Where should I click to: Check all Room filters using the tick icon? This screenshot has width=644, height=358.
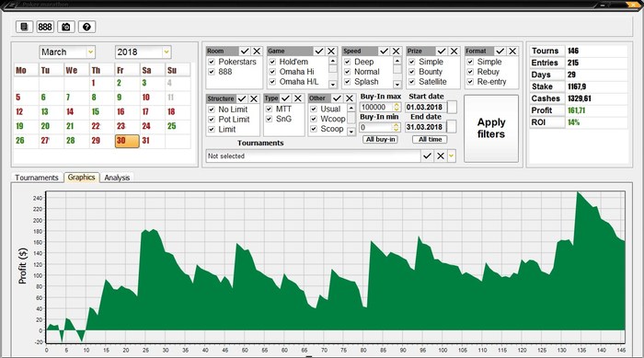(245, 51)
